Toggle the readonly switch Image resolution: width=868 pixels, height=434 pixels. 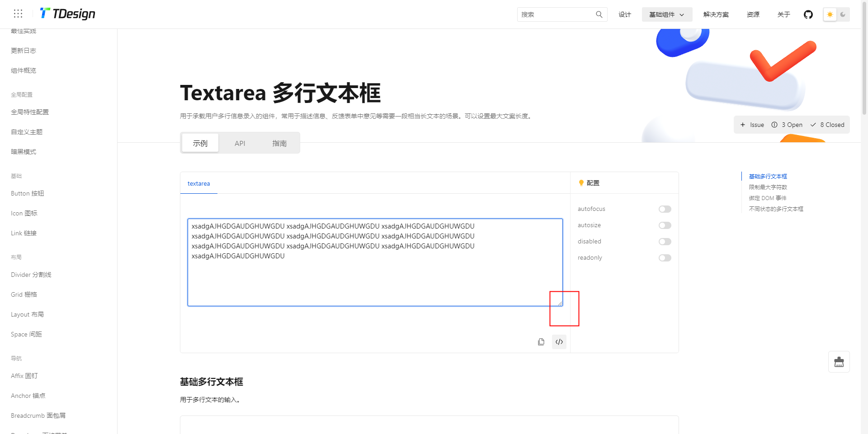click(665, 257)
